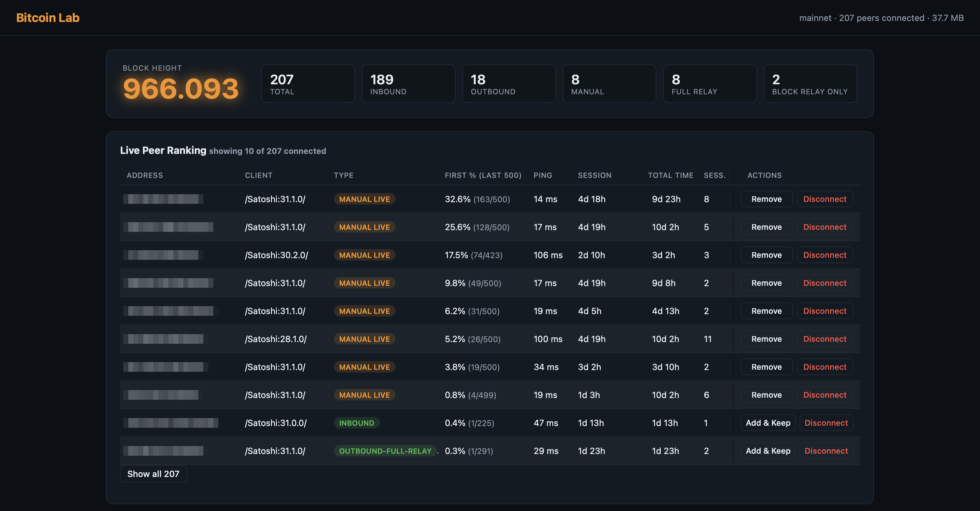Screen dimensions: 980x511
Task: Click the 9d 23h total time cell
Action: (x=666, y=199)
